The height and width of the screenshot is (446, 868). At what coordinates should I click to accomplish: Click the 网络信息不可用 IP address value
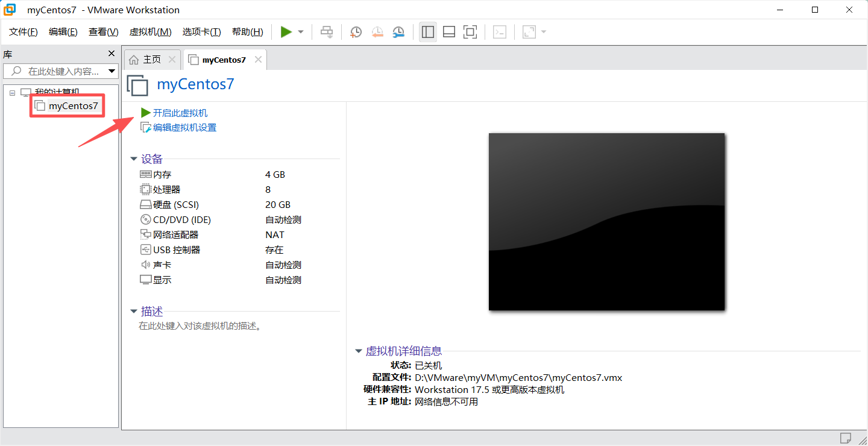pos(446,402)
